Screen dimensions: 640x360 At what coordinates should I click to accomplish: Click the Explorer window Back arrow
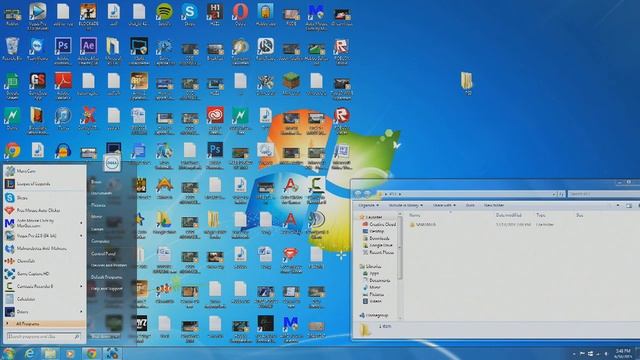[x=358, y=194]
